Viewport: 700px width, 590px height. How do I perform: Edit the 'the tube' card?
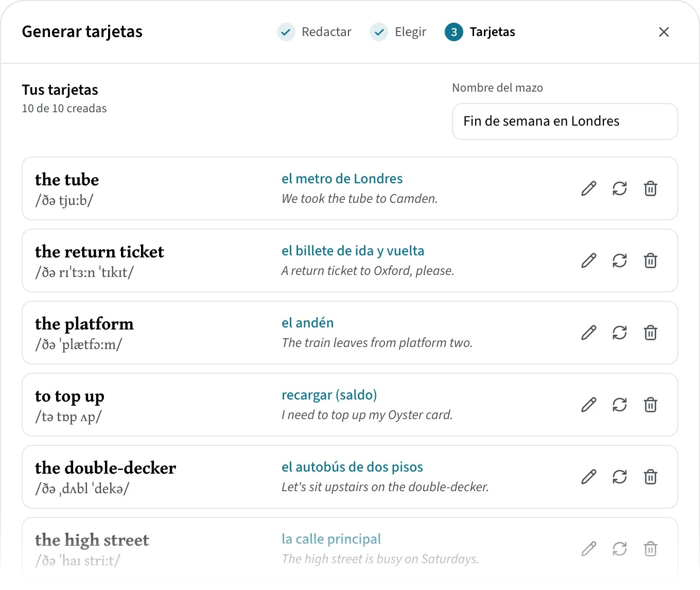point(589,188)
